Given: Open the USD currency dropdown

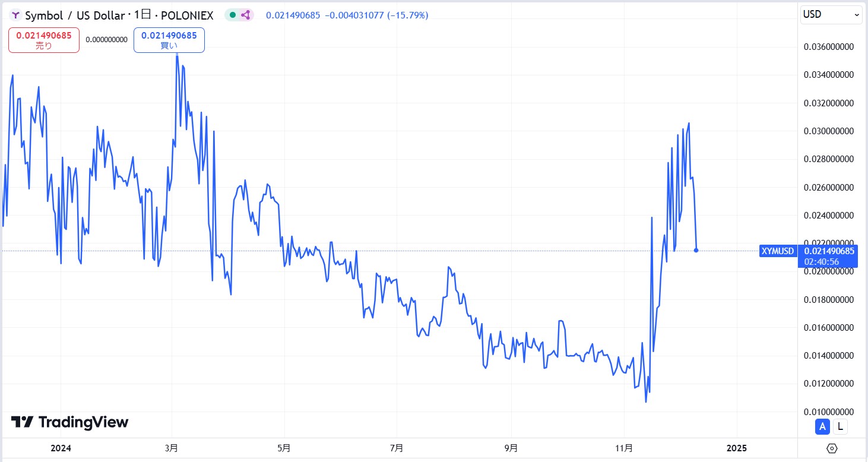Looking at the screenshot, I should (831, 14).
